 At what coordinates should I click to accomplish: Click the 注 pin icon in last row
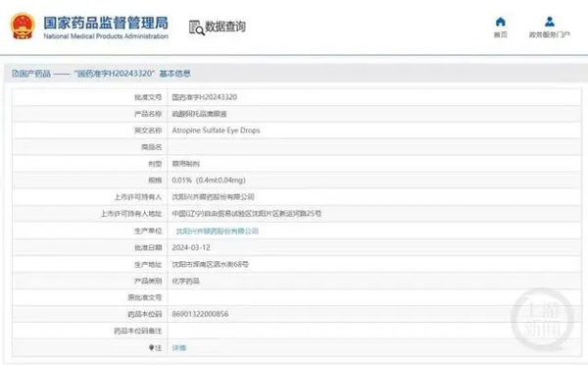(151, 347)
